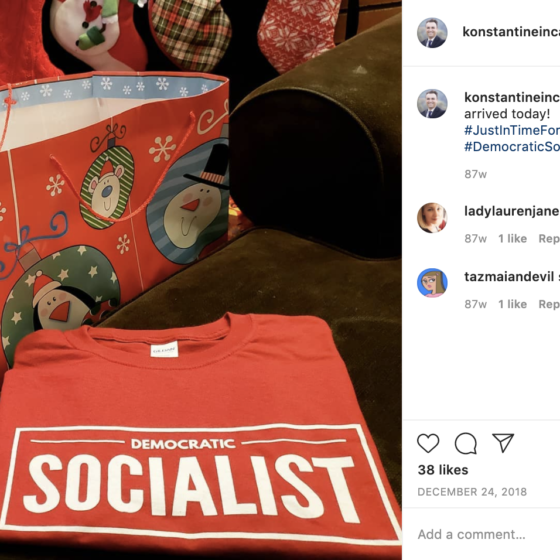
Task: Open the #JustInTimeFor hashtag
Action: coord(512,130)
